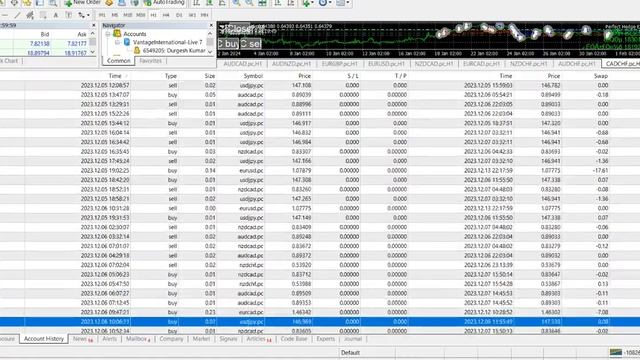Open the NZDCHF.pc,H1 chart tab
640x360 pixels.
(529, 64)
